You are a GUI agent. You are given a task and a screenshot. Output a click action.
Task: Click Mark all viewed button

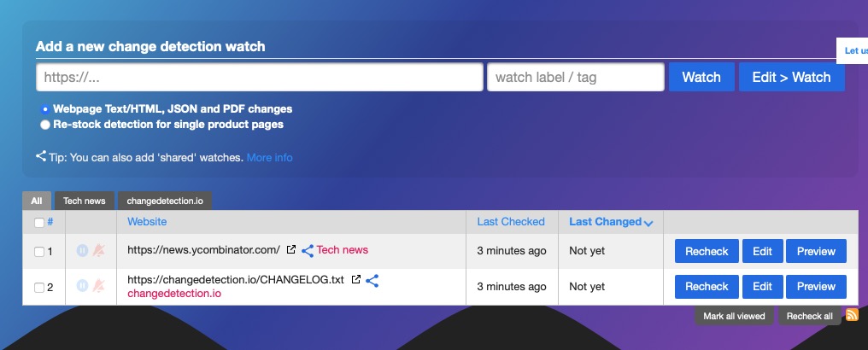click(x=734, y=316)
